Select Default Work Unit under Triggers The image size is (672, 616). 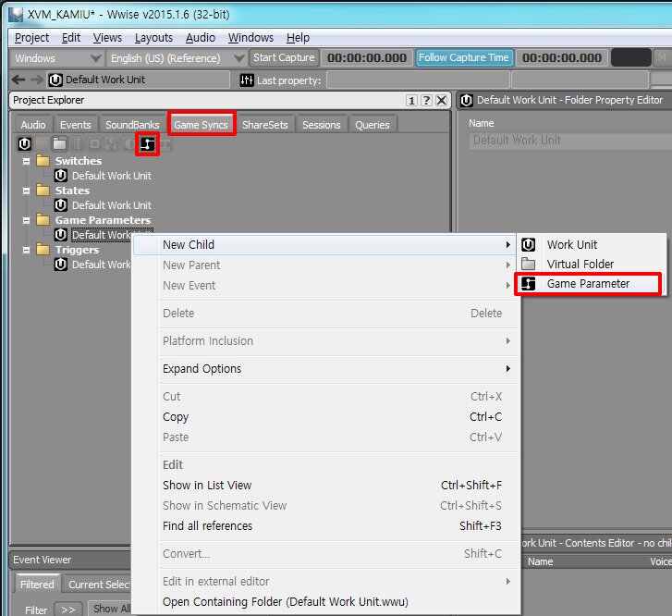tap(101, 265)
